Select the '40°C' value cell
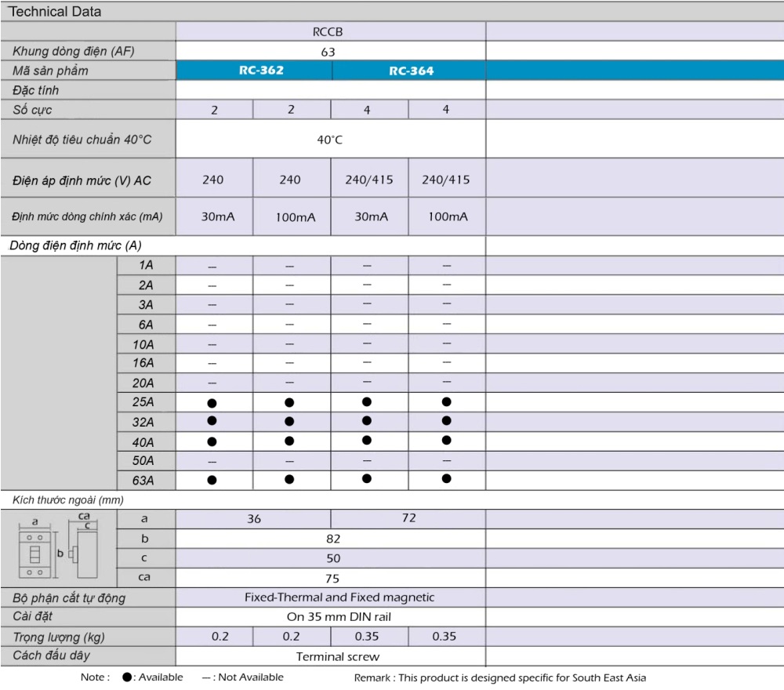 329,140
